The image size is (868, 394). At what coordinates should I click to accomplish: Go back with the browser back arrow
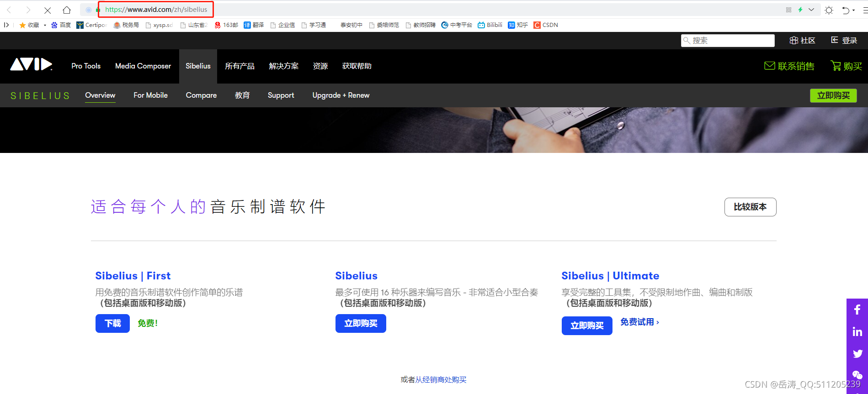(9, 10)
